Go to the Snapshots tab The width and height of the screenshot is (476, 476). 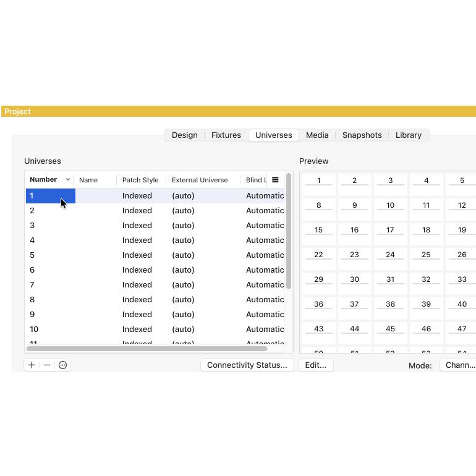(362, 135)
